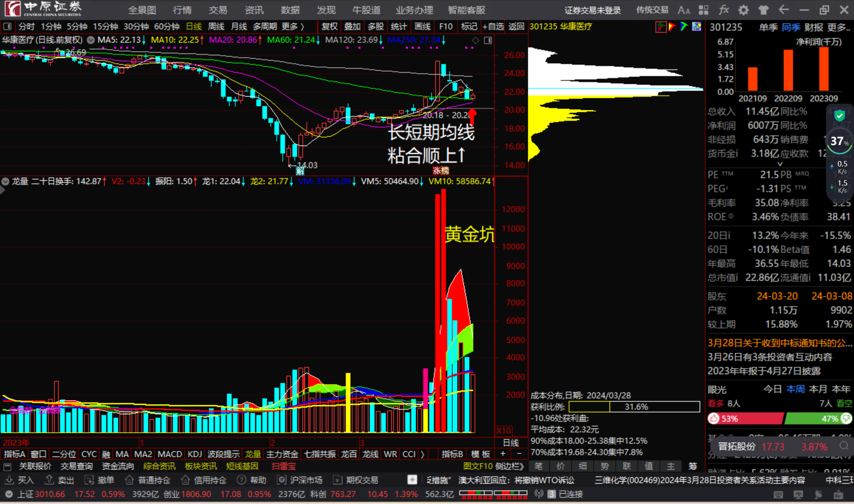Expand the circle dropdown beside 华康医疗 title
Screen dimensions: 854x504
click(x=90, y=40)
